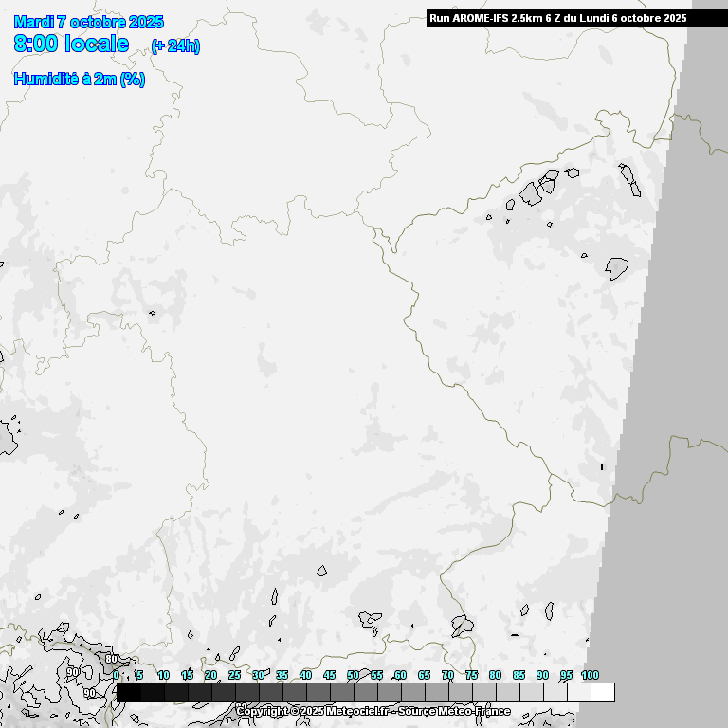The height and width of the screenshot is (728, 728).
Task: Pick the mid-gray 50% legend swatch
Action: 365,693
